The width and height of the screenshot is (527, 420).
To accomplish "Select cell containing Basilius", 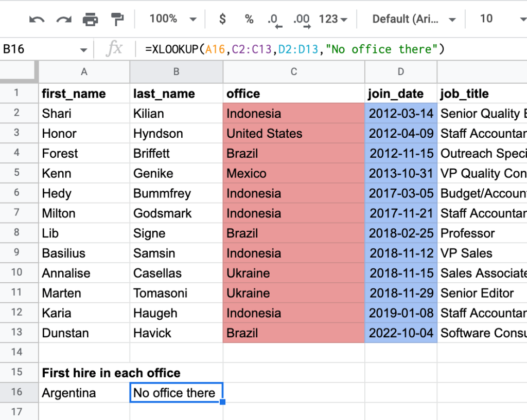I will click(x=84, y=253).
